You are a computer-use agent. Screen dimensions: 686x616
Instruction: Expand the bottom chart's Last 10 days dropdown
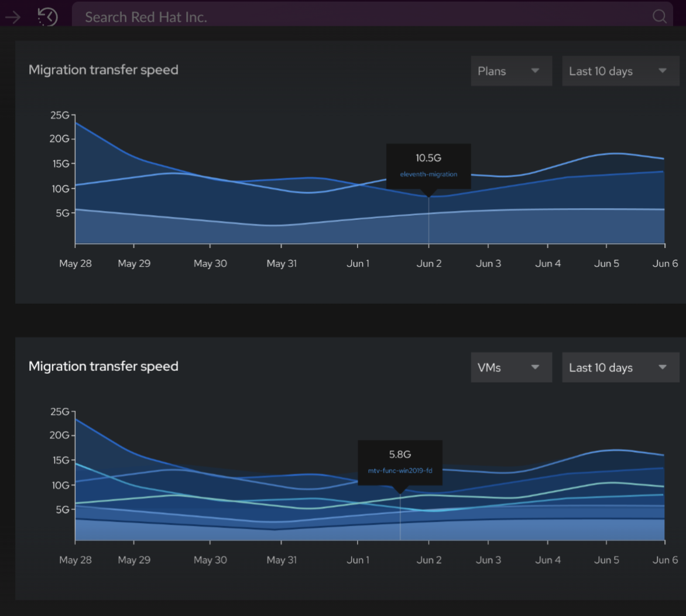tap(620, 368)
